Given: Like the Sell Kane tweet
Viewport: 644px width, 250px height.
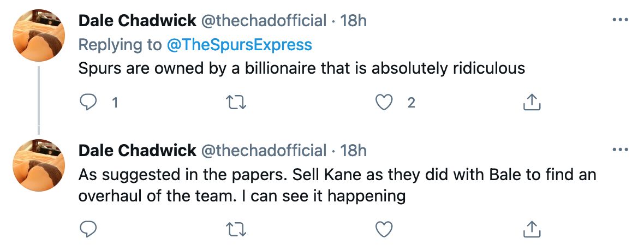Looking at the screenshot, I should click(384, 229).
